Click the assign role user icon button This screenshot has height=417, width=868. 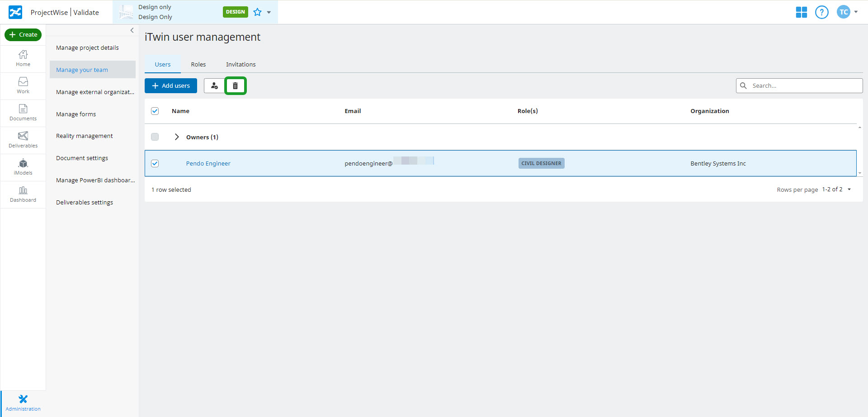pos(214,85)
